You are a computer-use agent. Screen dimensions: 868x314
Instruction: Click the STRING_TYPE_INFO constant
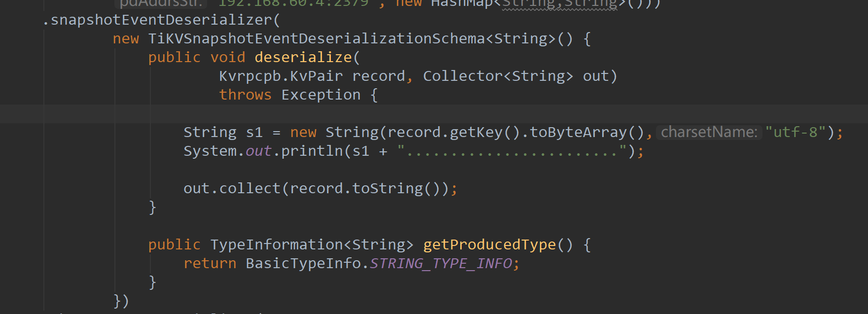coord(441,264)
